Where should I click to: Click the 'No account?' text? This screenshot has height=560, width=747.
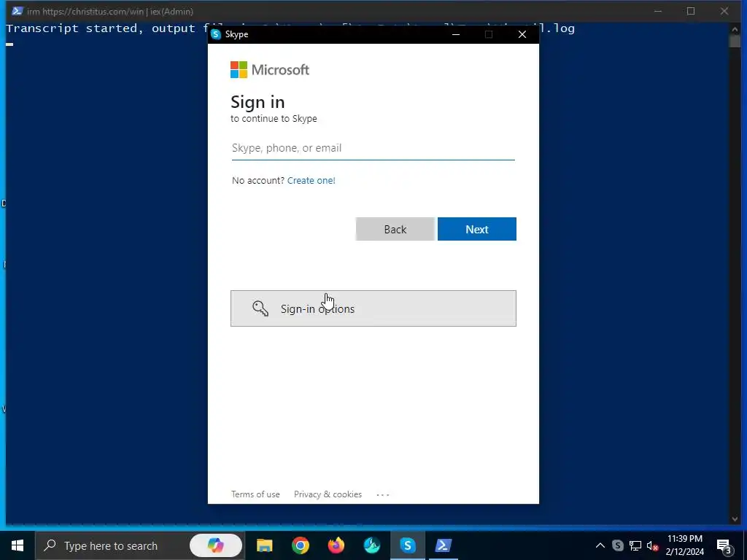[258, 181]
